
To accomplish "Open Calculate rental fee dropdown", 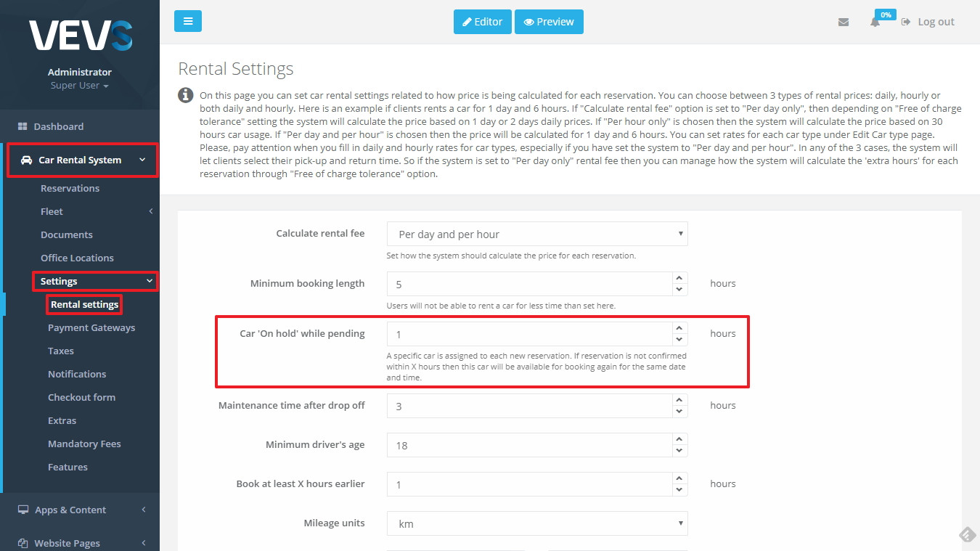I will (537, 234).
